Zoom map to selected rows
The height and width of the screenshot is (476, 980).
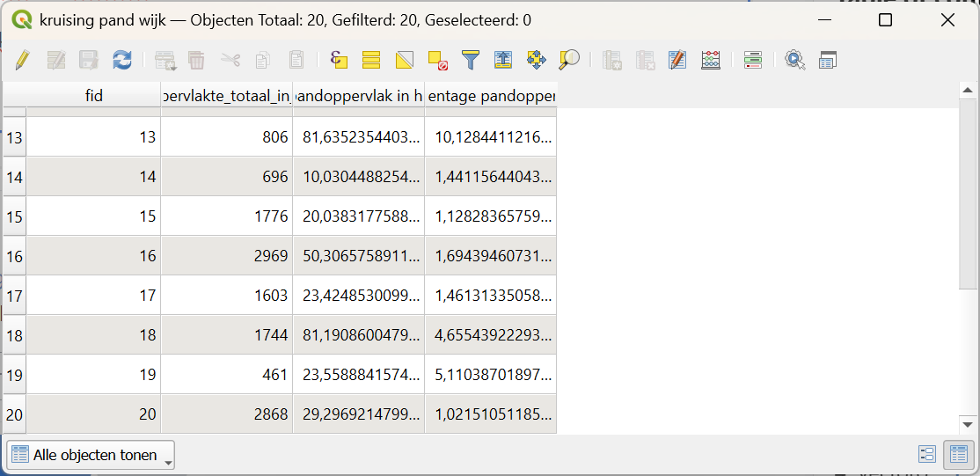(x=569, y=60)
